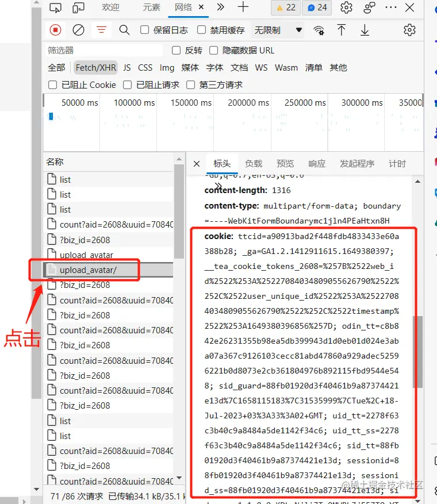Click the inspect element picker icon

[x=55, y=7]
